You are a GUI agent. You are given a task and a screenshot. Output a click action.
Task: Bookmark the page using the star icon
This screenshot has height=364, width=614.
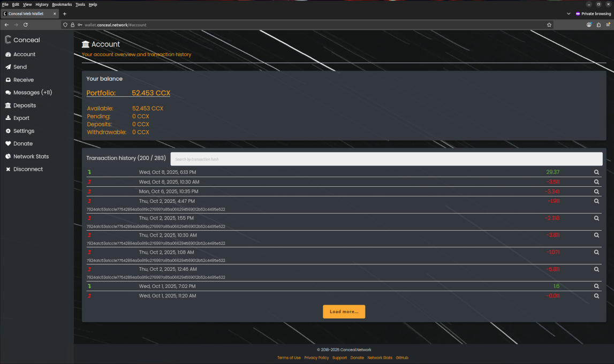tap(549, 25)
